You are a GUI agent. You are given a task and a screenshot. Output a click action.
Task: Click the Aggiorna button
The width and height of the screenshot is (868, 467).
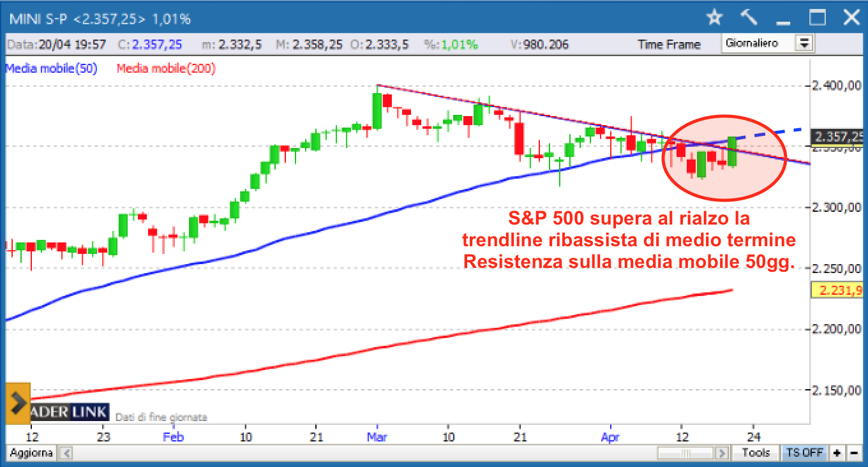click(31, 453)
